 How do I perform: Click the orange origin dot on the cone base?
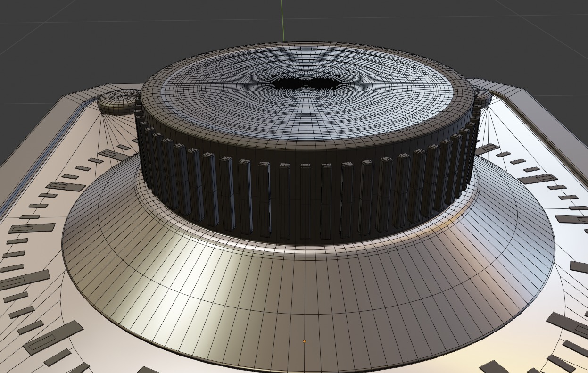[x=304, y=341]
